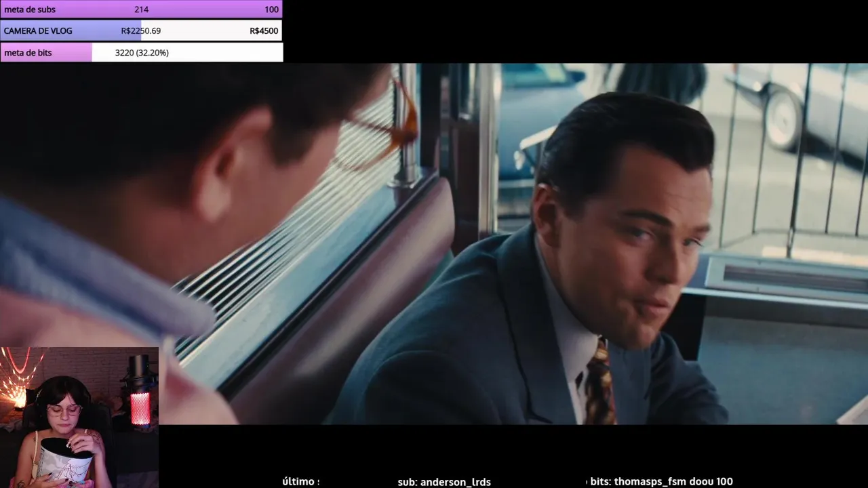Click the streamer webcam overlay
This screenshot has width=868, height=488.
(79, 418)
